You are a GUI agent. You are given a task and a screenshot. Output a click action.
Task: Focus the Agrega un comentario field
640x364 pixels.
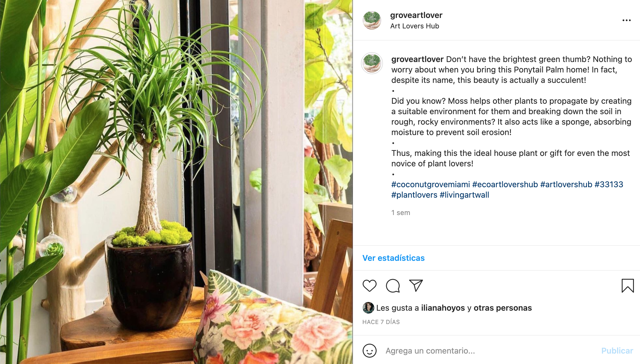point(490,351)
